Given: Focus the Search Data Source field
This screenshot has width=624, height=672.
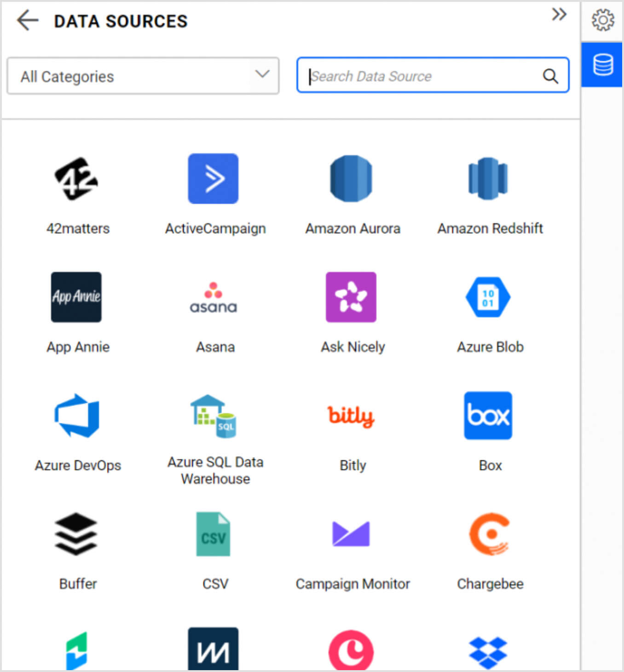Looking at the screenshot, I should pos(433,75).
